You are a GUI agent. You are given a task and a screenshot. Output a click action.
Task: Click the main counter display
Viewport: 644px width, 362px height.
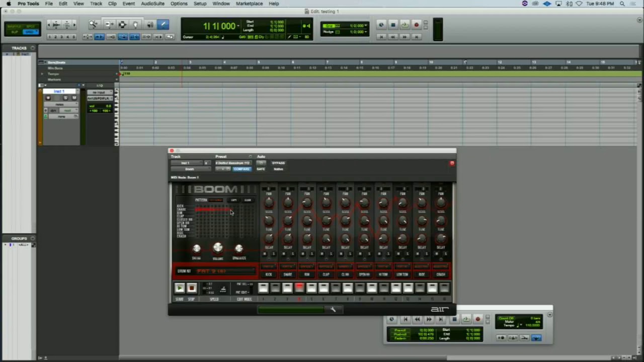[219, 26]
